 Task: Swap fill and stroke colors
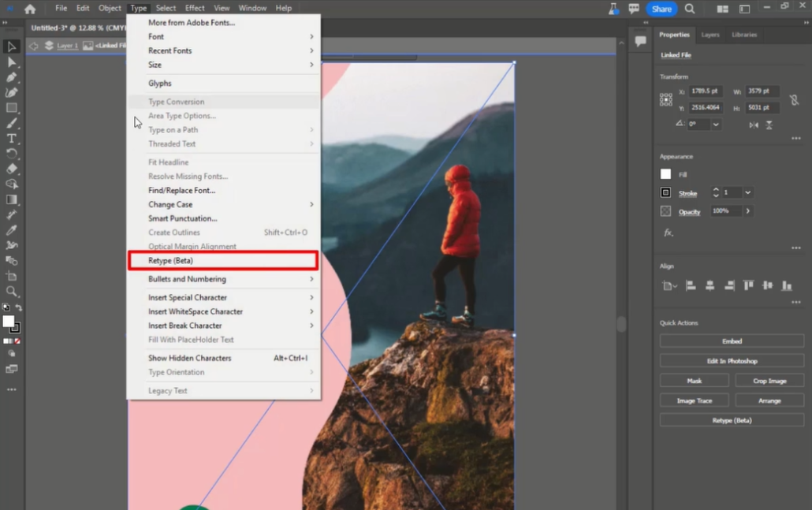18,308
